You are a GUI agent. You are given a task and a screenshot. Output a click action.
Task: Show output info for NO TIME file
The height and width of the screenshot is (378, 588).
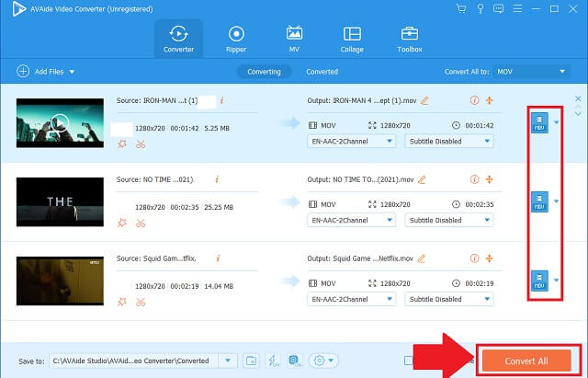point(474,179)
